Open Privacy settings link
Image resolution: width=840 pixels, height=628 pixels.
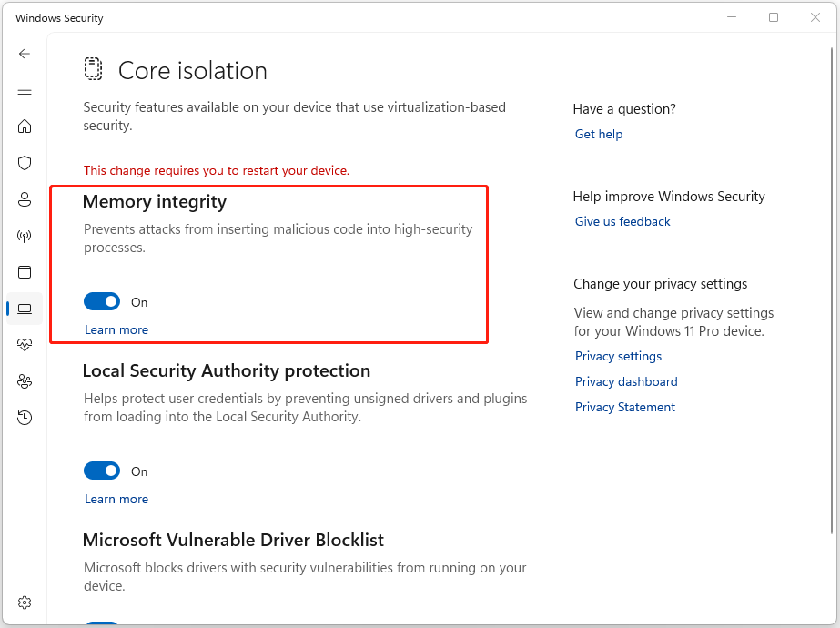(618, 356)
